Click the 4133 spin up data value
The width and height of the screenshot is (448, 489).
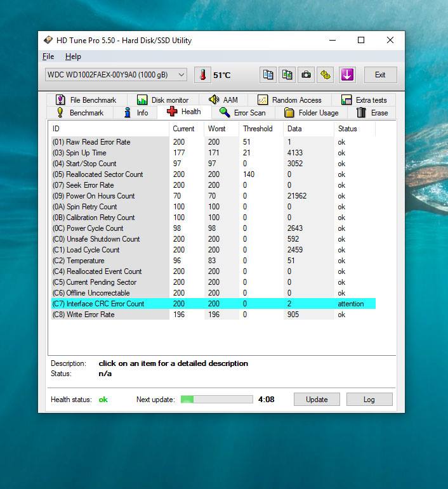tap(295, 153)
